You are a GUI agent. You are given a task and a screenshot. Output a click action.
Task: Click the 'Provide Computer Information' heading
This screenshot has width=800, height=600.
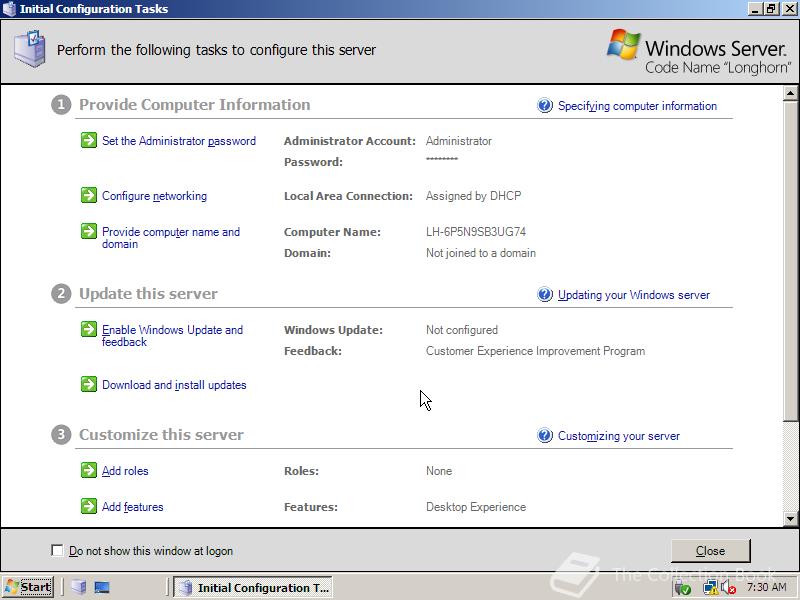(194, 105)
